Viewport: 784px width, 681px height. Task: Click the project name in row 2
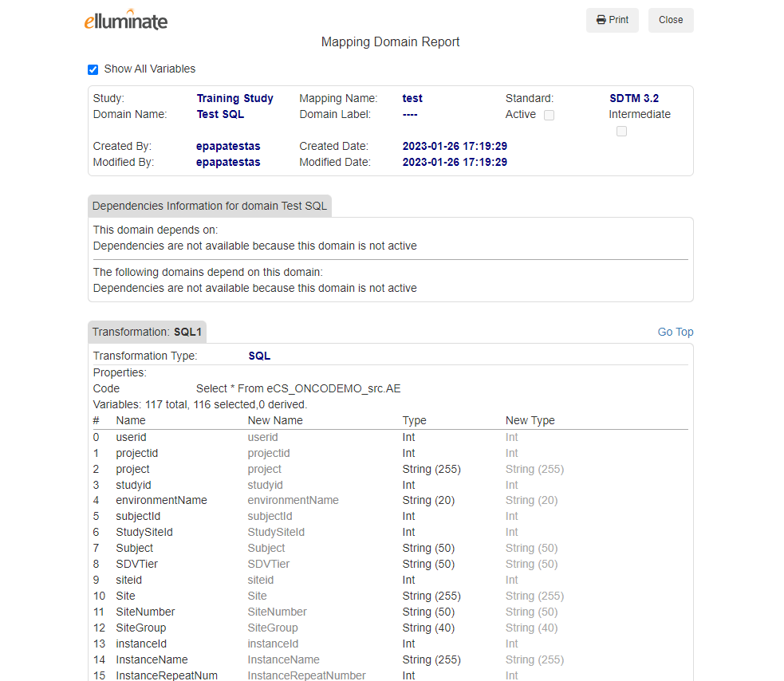[132, 469]
